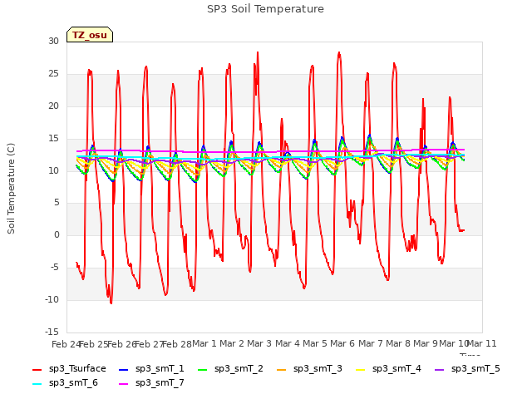Click the orange sp3_smT_3 legend swatch

click(282, 369)
